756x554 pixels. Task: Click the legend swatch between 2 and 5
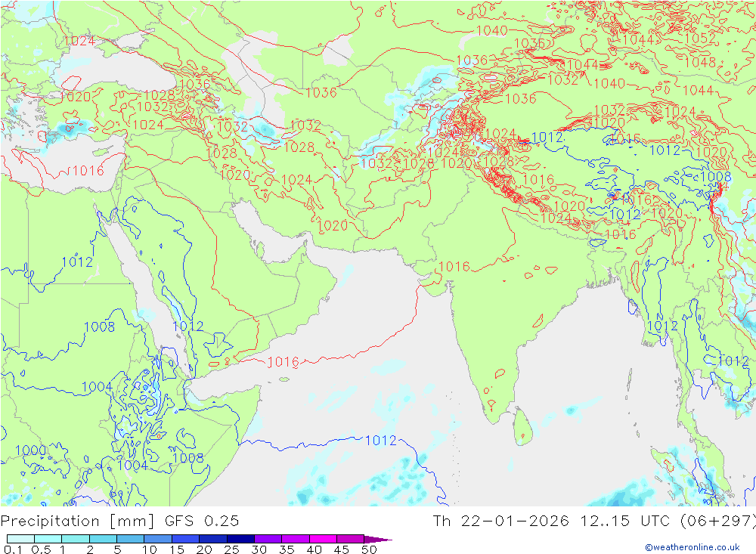pyautogui.click(x=103, y=539)
